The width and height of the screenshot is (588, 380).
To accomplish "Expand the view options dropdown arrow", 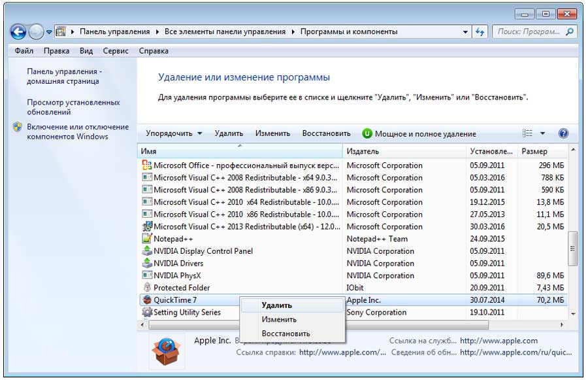I will coord(542,133).
